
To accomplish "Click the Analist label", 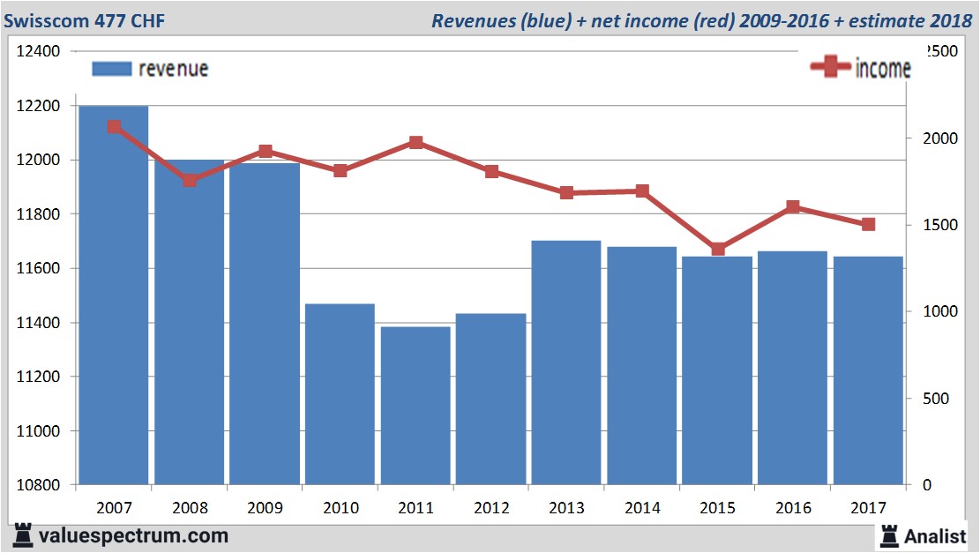I will [x=935, y=536].
